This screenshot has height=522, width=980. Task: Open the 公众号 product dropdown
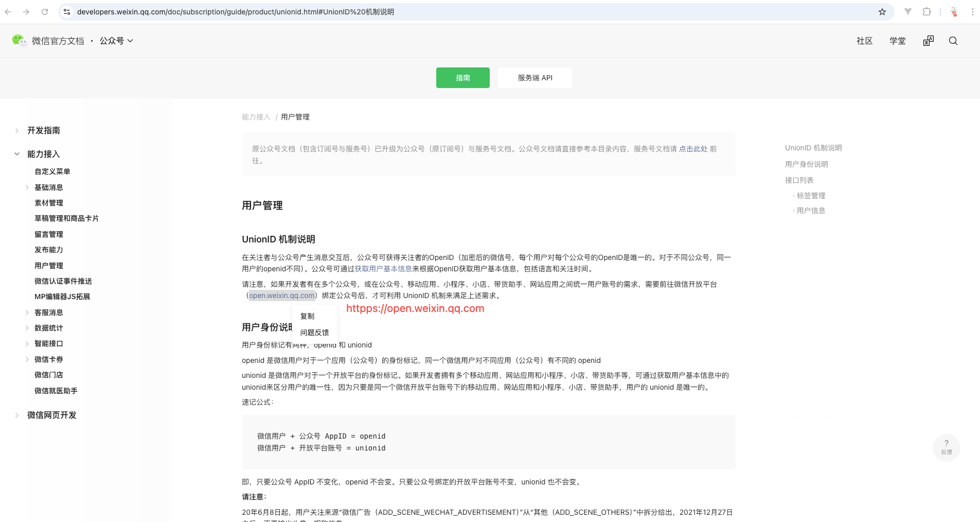pos(116,41)
